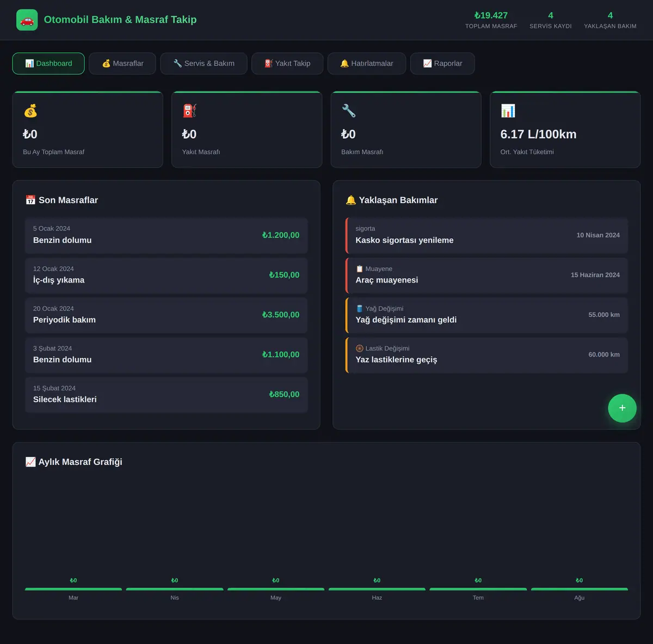The width and height of the screenshot is (653, 644).
Task: Click the bar chart icon in fuel consumption card
Action: 508,111
